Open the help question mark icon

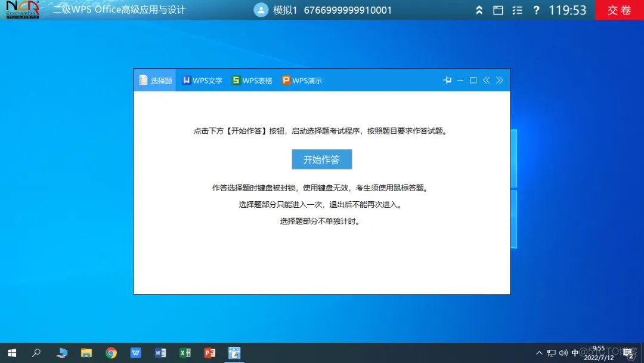[536, 10]
